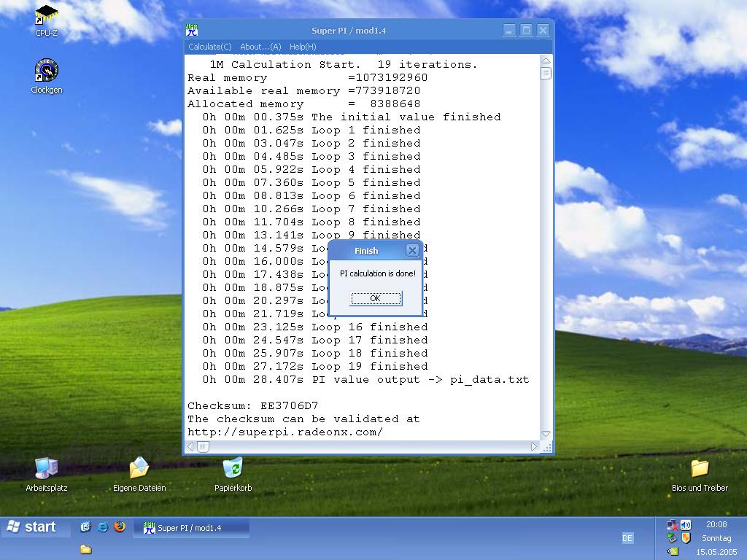
Task: Click the PI value output line
Action: click(x=365, y=379)
